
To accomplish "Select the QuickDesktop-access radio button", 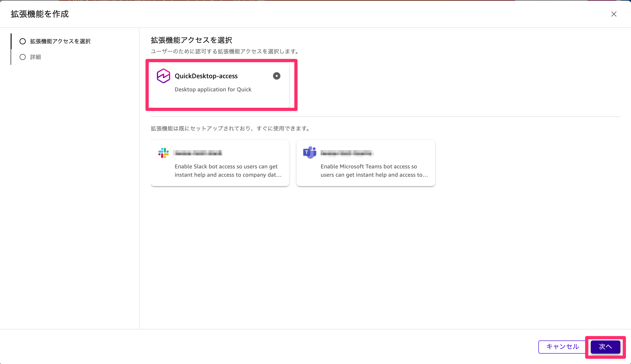I will (276, 76).
